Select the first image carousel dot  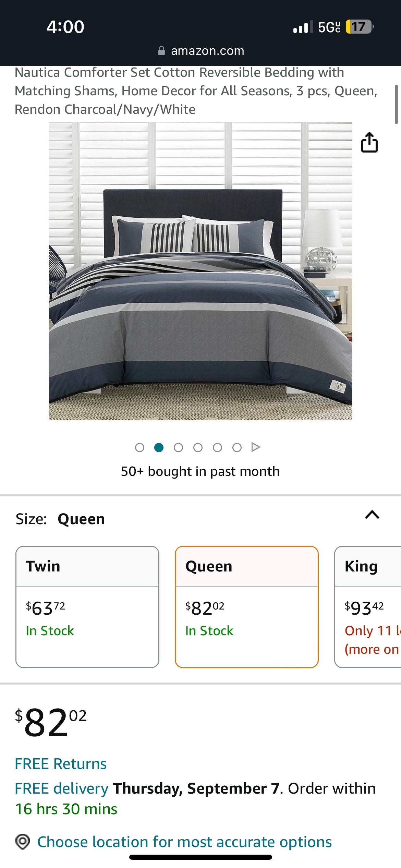pos(139,447)
